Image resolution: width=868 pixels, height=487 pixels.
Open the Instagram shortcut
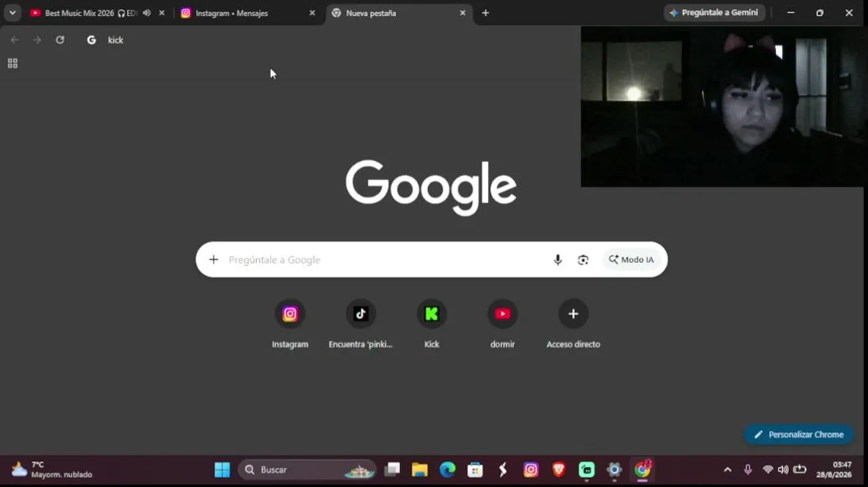pyautogui.click(x=290, y=325)
